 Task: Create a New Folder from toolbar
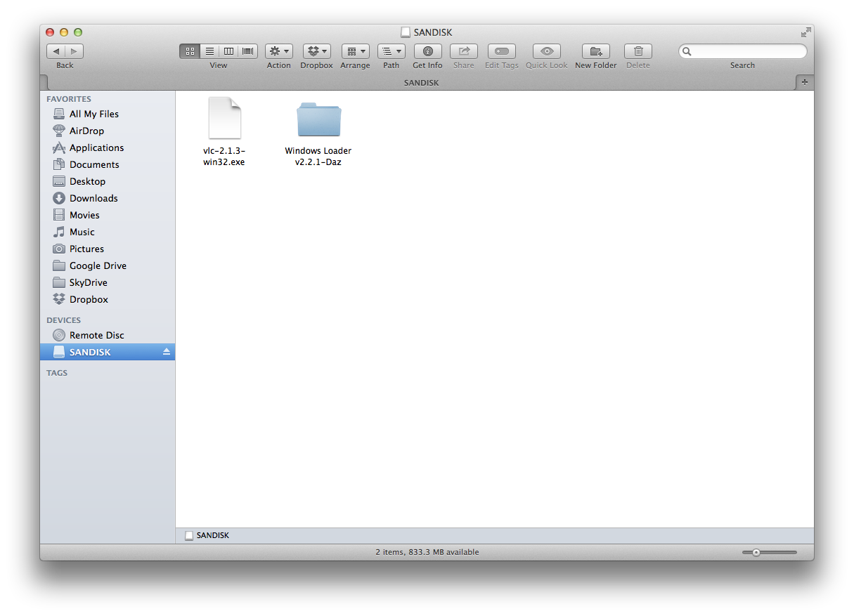(x=596, y=51)
